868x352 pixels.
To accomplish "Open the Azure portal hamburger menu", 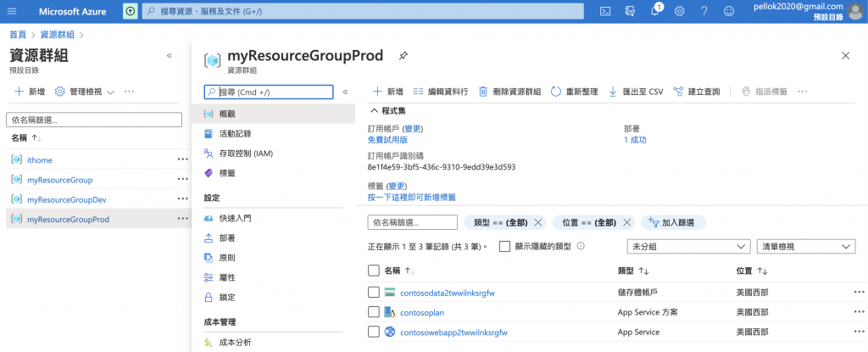I will point(12,11).
